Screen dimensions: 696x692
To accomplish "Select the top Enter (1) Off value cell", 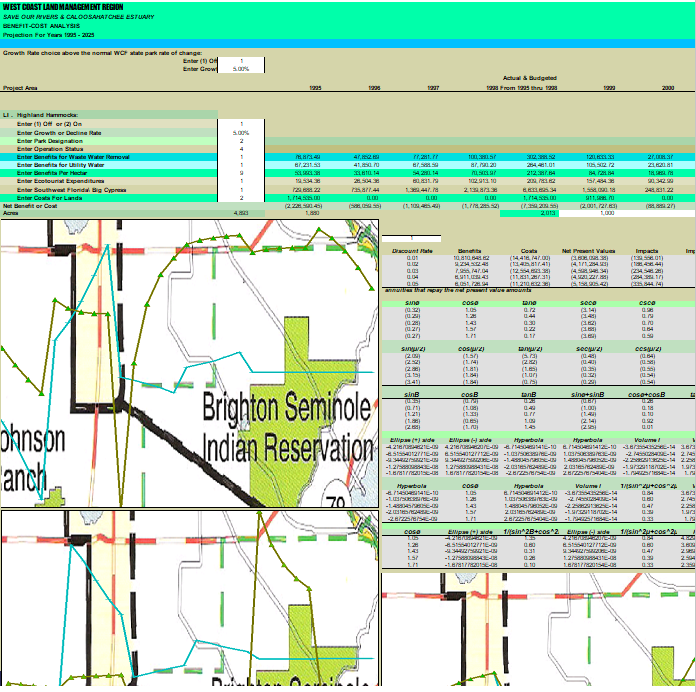I will (x=240, y=62).
